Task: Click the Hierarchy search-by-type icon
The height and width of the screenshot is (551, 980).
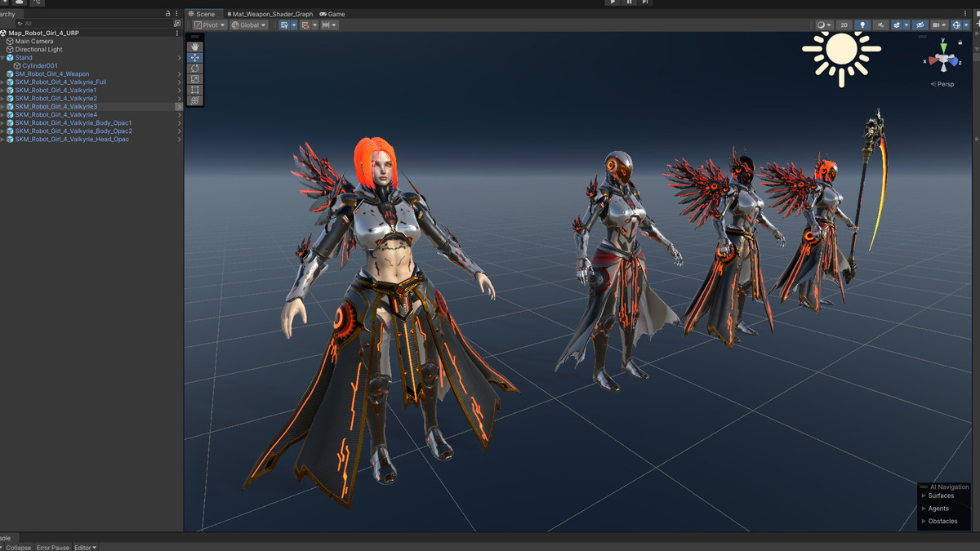Action: click(177, 24)
